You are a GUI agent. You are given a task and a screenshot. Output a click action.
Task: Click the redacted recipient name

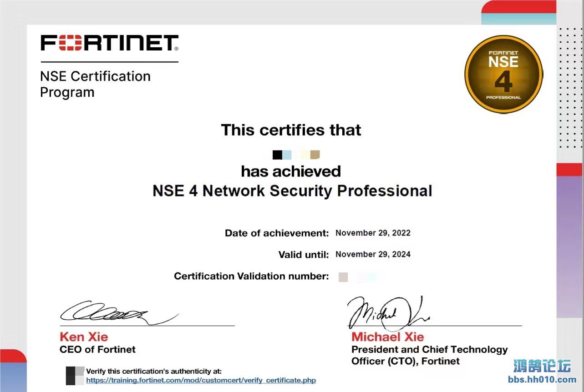click(296, 155)
